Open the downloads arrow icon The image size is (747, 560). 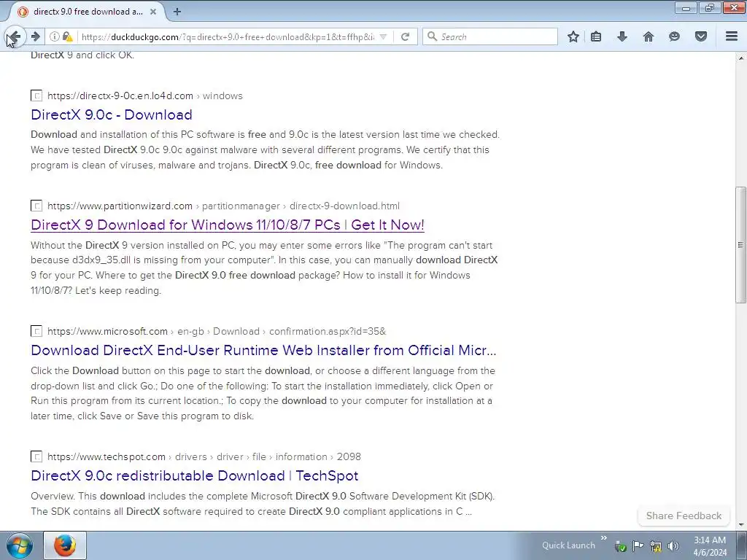[622, 36]
